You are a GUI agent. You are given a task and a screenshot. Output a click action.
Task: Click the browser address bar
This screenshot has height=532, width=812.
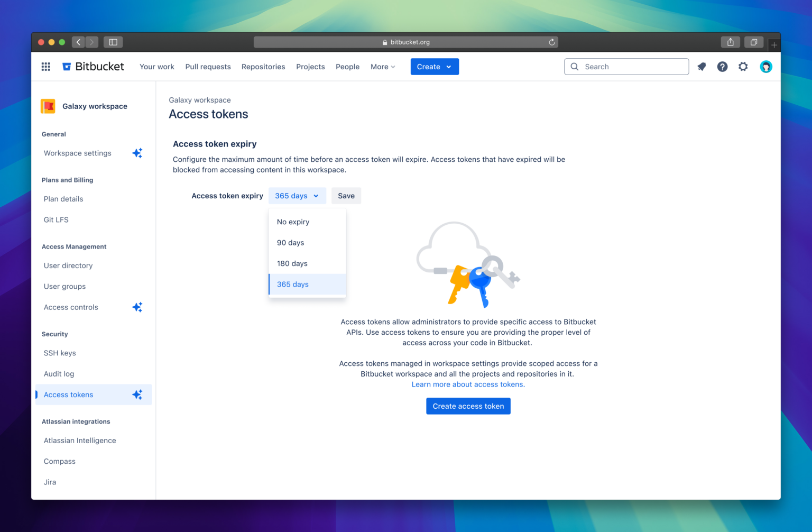(x=406, y=42)
